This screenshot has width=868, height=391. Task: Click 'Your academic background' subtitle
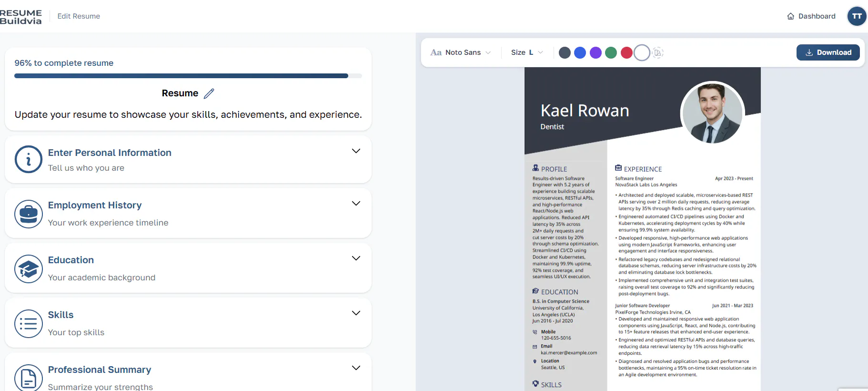click(x=101, y=278)
